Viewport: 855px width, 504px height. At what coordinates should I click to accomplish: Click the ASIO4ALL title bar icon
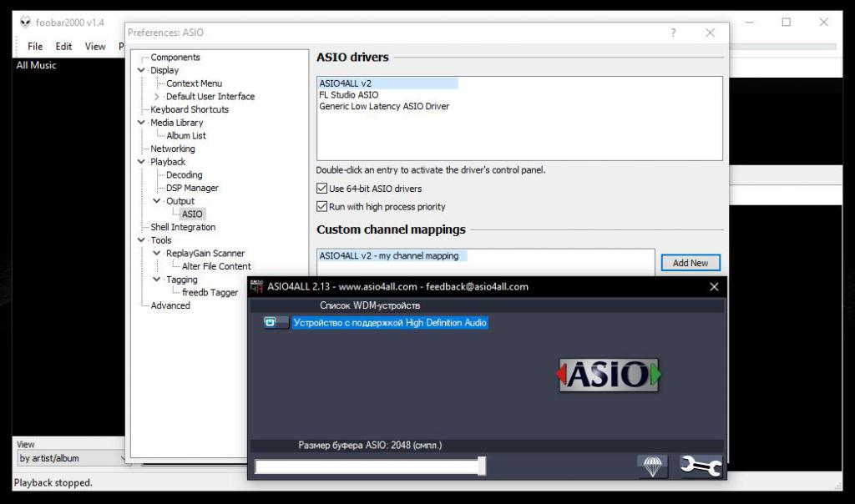pyautogui.click(x=256, y=286)
